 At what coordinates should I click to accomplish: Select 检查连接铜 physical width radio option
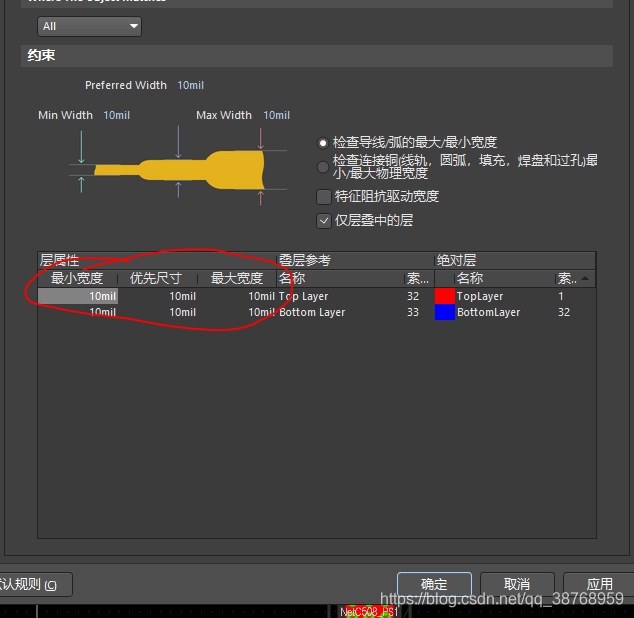pos(323,167)
